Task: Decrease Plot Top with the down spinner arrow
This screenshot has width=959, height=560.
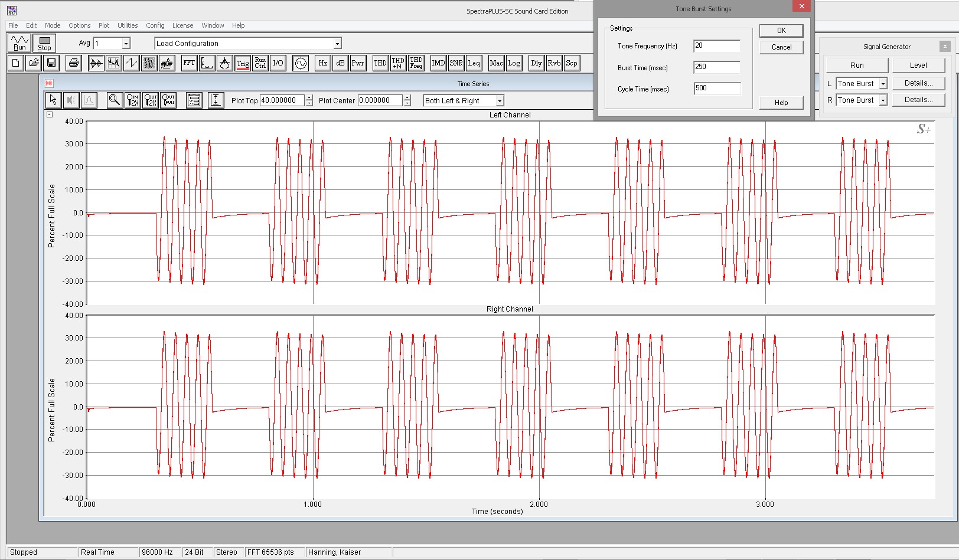Action: tap(309, 103)
